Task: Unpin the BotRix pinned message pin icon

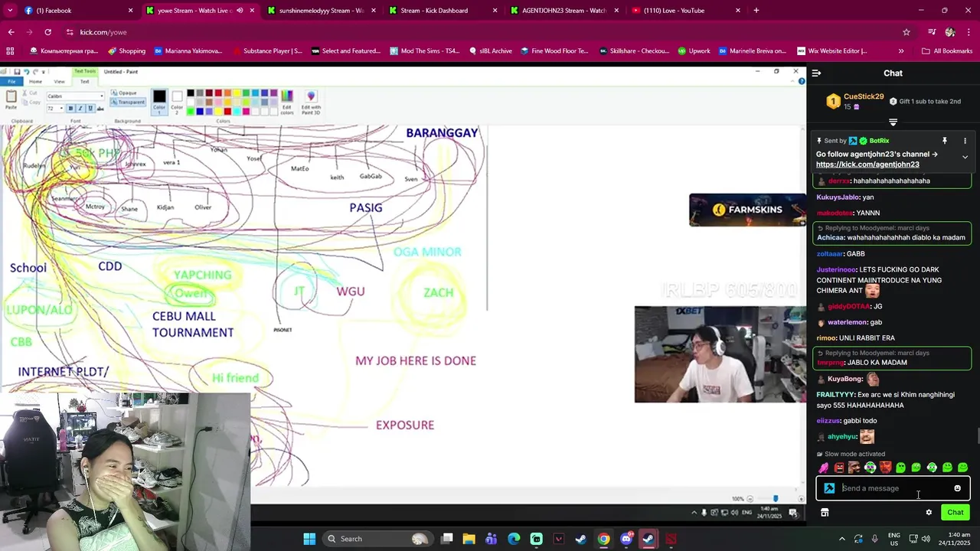Action: (945, 141)
